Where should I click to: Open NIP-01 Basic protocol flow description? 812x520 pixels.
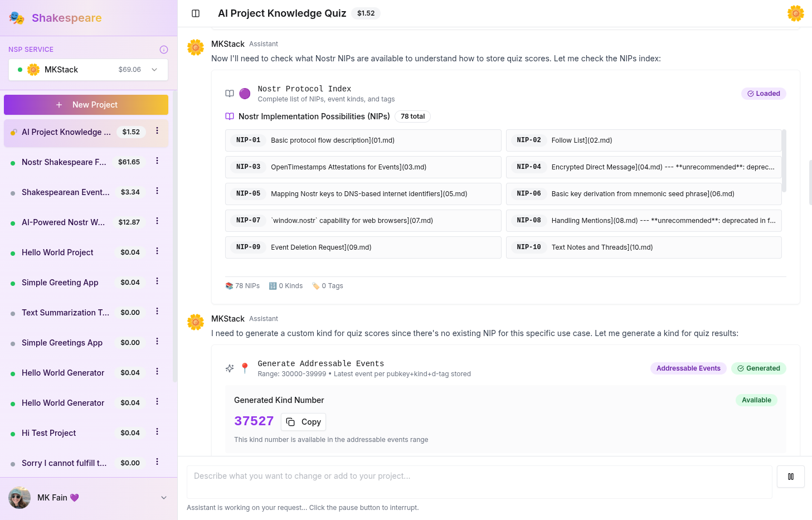click(x=363, y=140)
